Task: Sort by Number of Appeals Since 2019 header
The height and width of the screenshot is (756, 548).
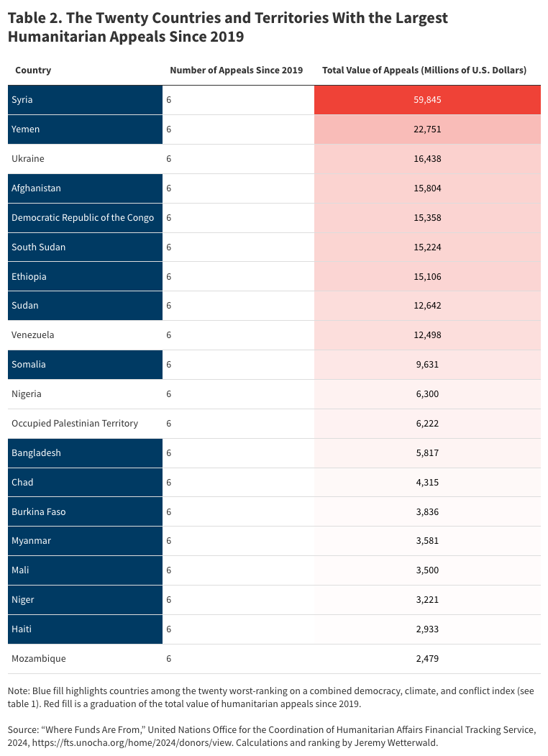Action: tap(236, 70)
